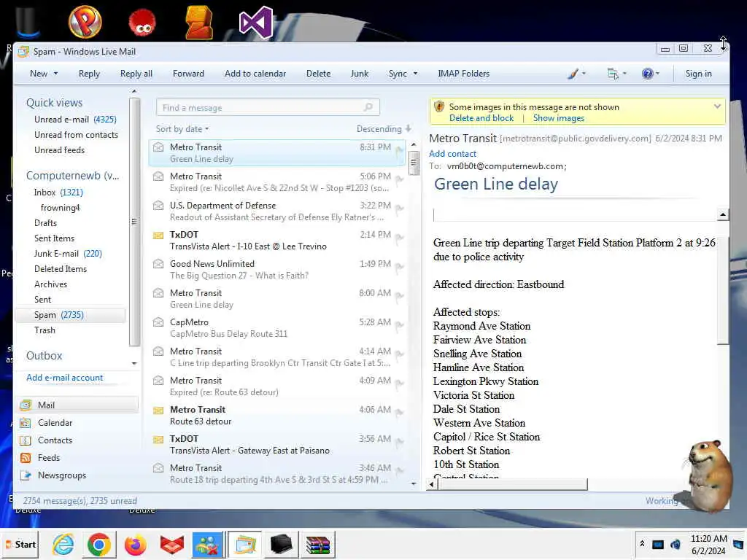Click envelope icon of CapMetro message
Image resolution: width=747 pixels, height=560 pixels.
[x=158, y=322]
